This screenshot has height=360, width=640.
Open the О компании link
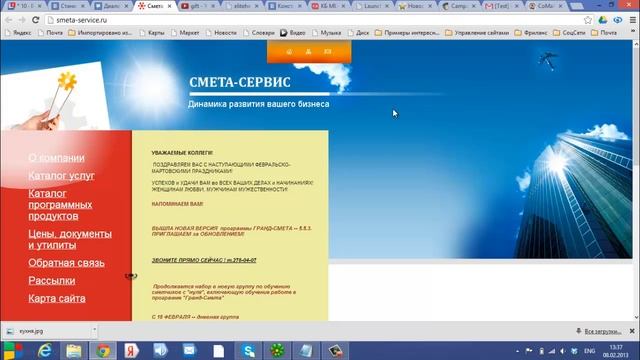click(x=56, y=158)
